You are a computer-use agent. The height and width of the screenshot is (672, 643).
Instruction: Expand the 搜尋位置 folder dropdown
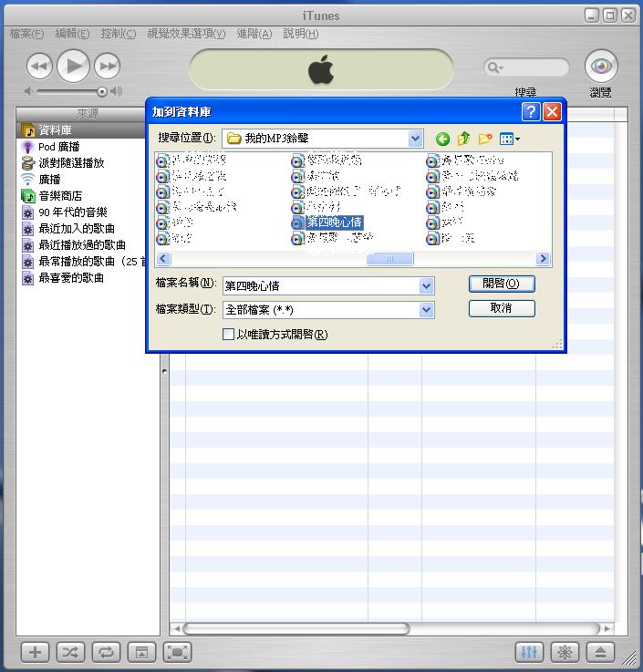(416, 139)
